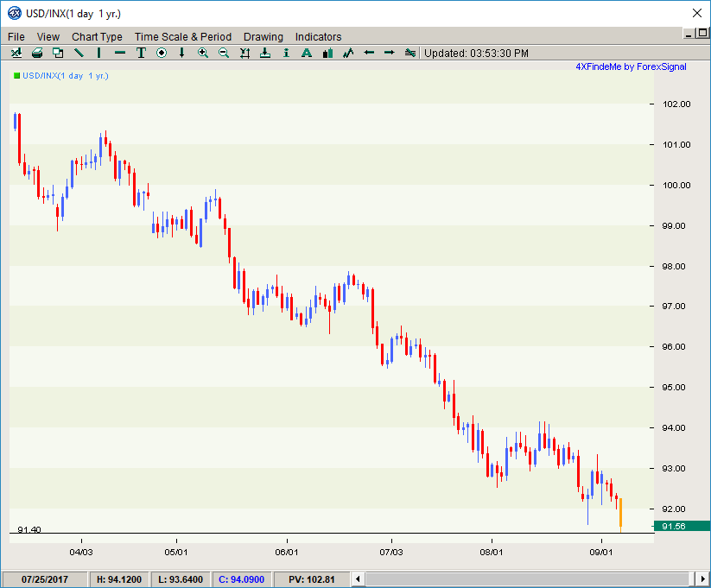
Task: Click the 4XFindeMe by ForexSignal link
Action: point(631,66)
